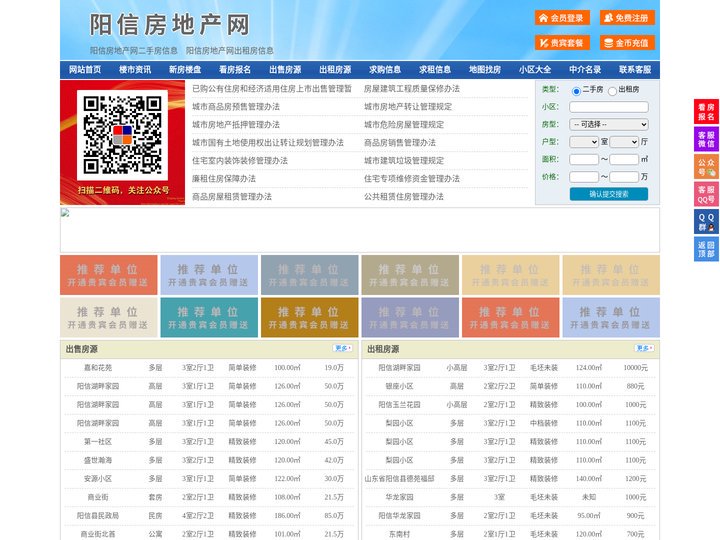Open the 第一社区 sale listing
The width and height of the screenshot is (720, 540).
click(x=98, y=442)
